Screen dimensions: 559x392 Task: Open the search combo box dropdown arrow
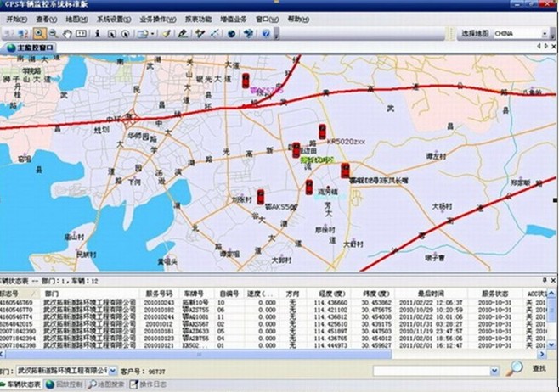[x=494, y=371]
